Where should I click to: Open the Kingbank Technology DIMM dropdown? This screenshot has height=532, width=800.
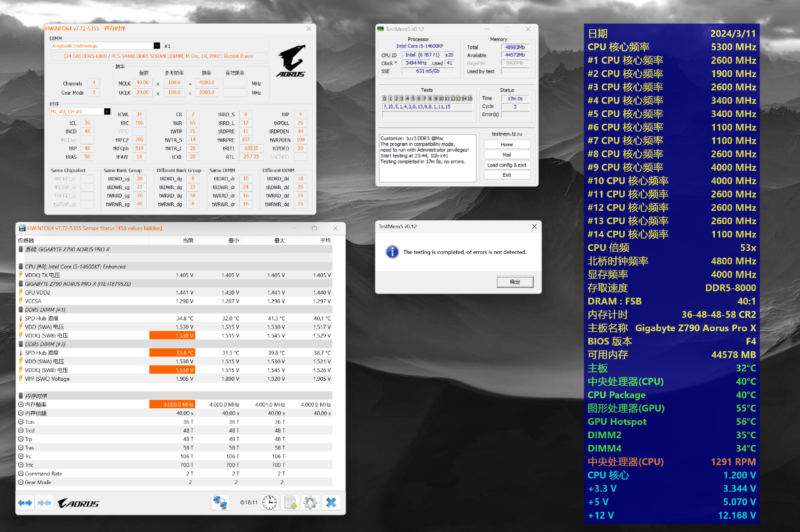[157, 46]
